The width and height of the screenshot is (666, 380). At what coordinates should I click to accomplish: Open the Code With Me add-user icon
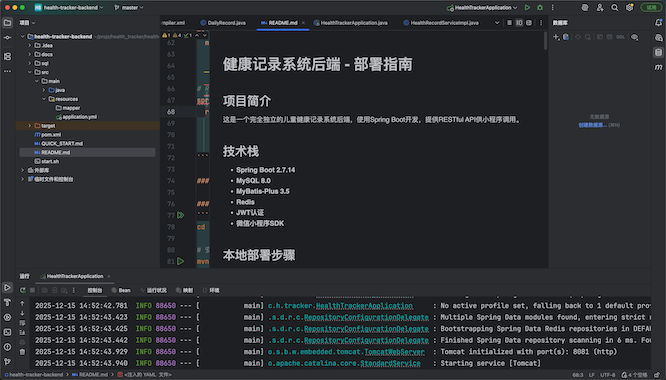point(600,8)
